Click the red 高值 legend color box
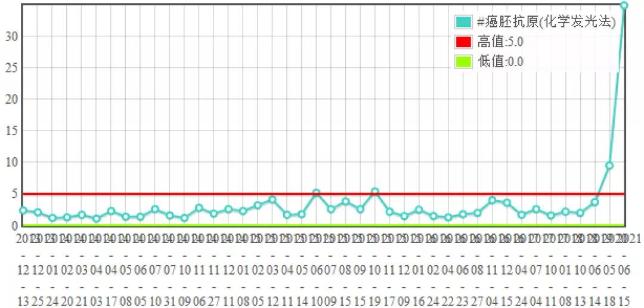The height and width of the screenshot is (308, 644). pyautogui.click(x=463, y=42)
